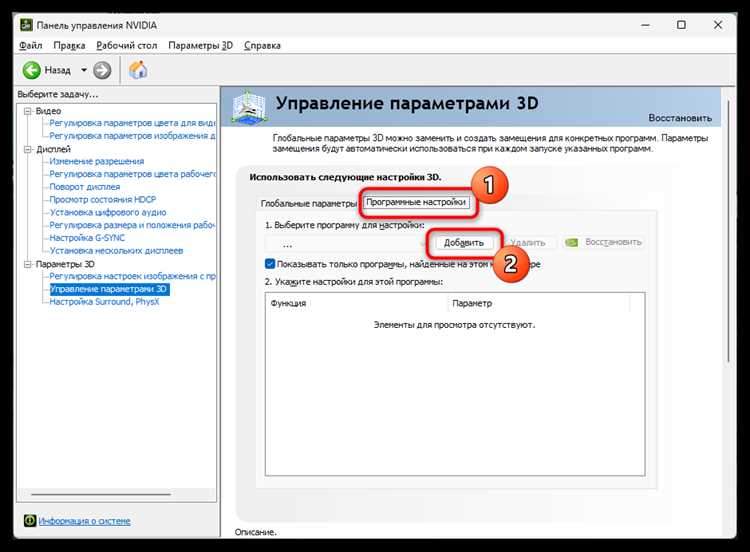Click the NVIDIA title bar logo icon
The image size is (750, 552).
click(27, 25)
